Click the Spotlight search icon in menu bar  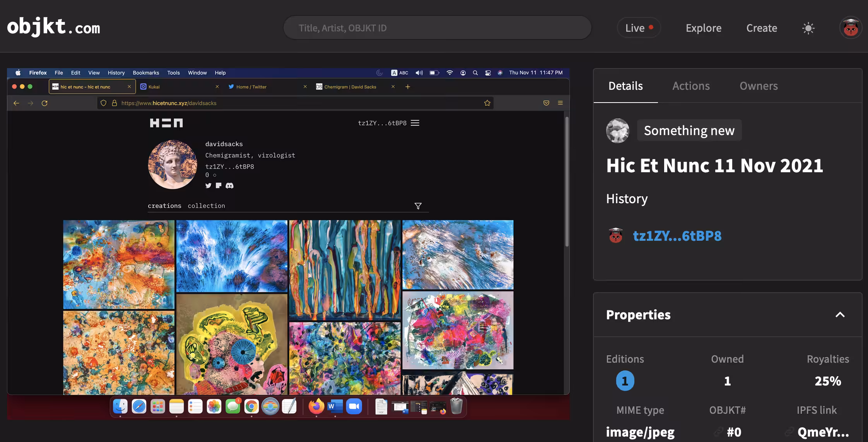point(475,73)
